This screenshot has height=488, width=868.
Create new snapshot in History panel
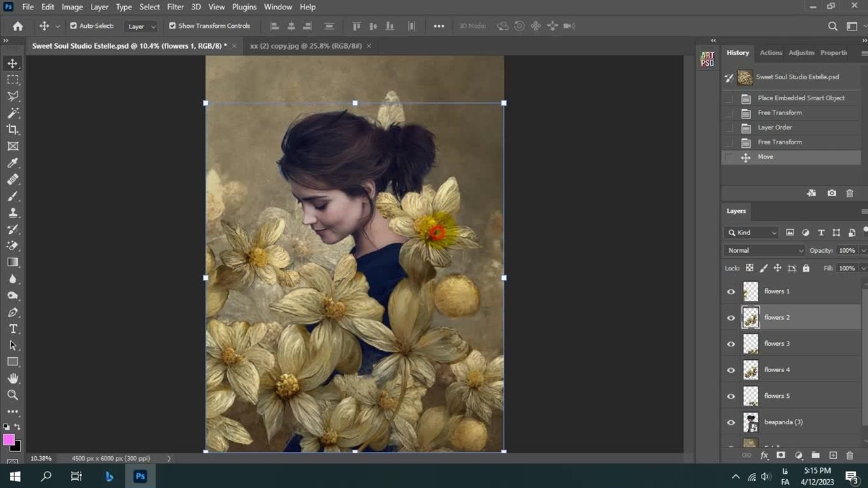point(832,193)
